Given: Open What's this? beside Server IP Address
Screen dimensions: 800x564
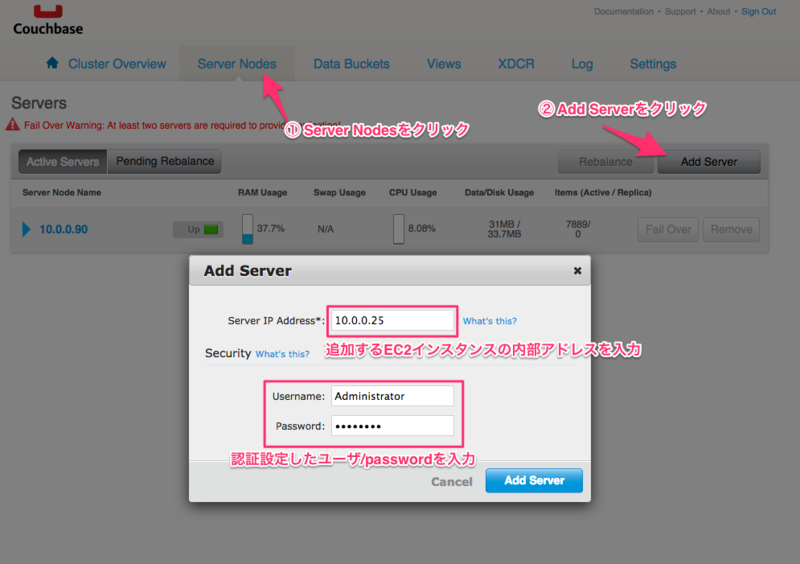Looking at the screenshot, I should tap(489, 321).
